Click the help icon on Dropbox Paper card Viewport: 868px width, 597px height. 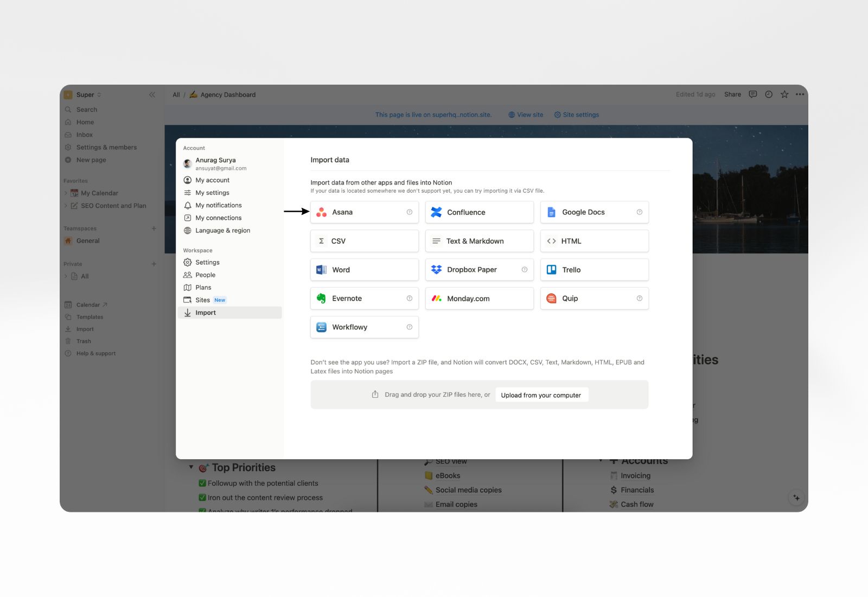[x=525, y=270]
